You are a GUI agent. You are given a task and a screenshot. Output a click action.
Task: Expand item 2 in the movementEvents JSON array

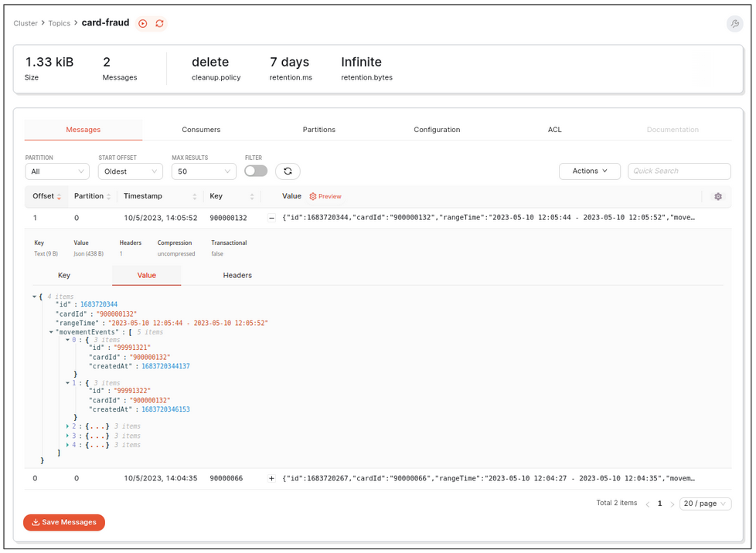(68, 426)
